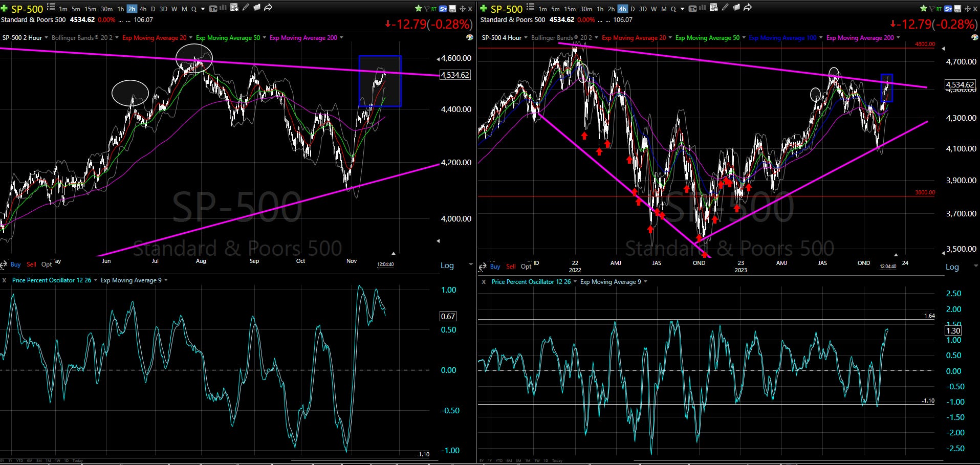Select 15m timeframe in right chart

tap(570, 9)
